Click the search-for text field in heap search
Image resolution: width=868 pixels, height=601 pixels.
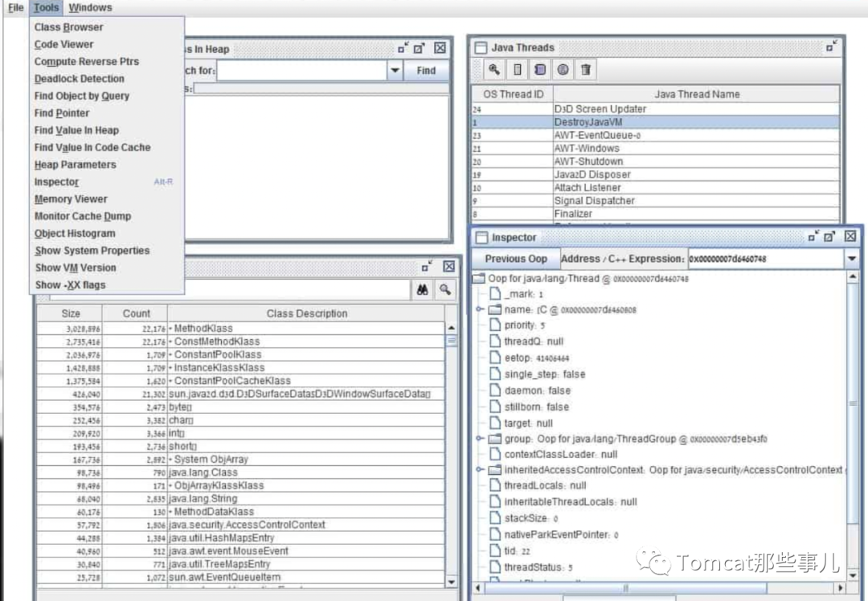click(x=301, y=70)
